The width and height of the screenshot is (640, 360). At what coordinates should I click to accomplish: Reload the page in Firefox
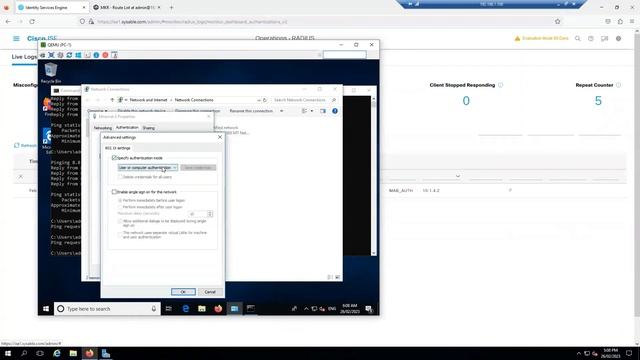(32, 22)
